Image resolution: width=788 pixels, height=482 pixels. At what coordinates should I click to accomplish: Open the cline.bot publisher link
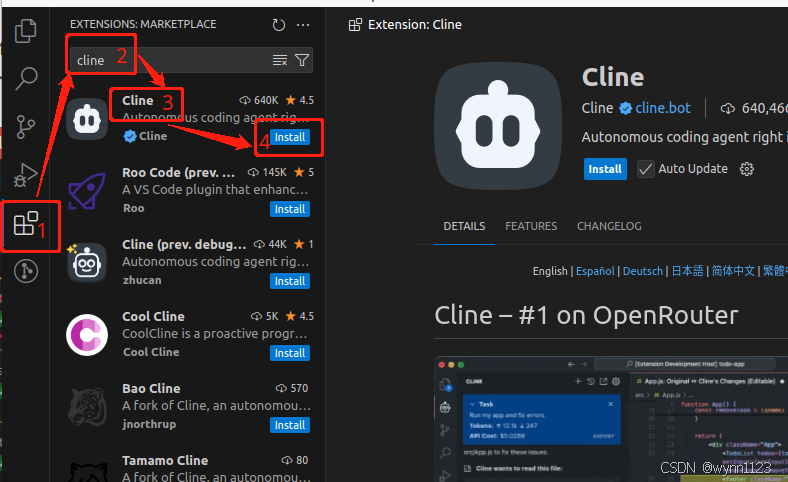(663, 108)
